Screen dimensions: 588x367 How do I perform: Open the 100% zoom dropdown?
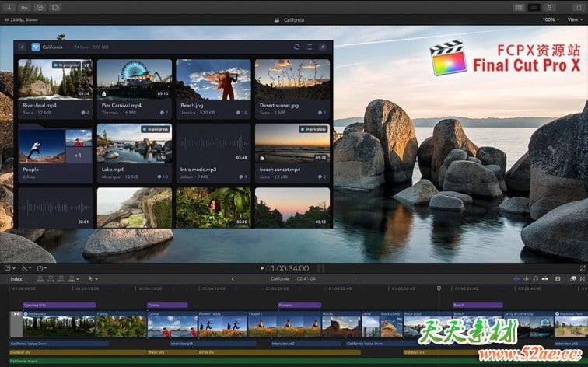click(x=551, y=19)
